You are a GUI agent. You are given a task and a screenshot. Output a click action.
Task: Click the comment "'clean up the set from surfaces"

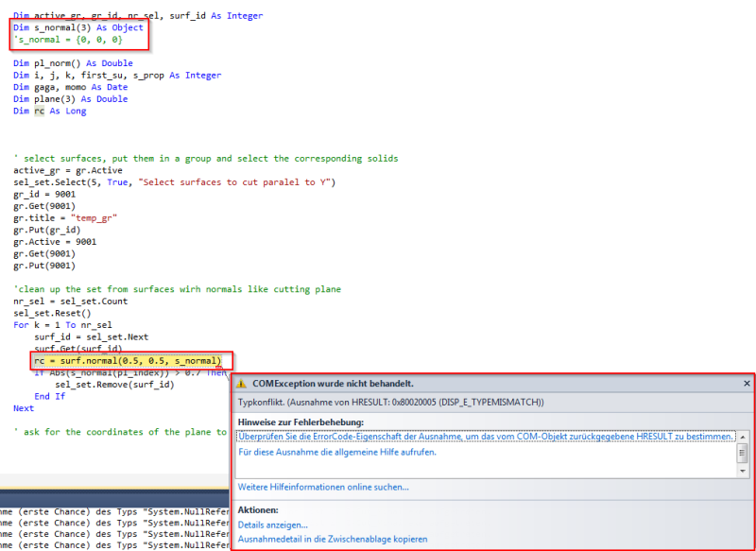click(177, 289)
